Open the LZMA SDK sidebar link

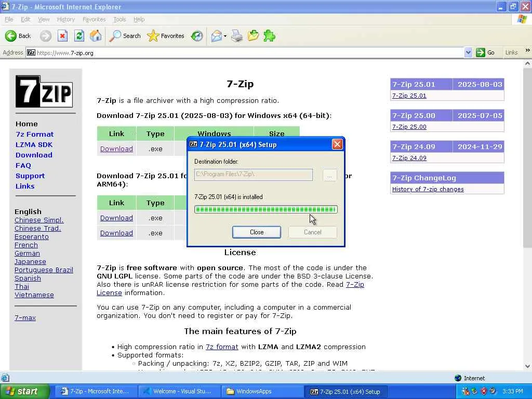tap(34, 144)
